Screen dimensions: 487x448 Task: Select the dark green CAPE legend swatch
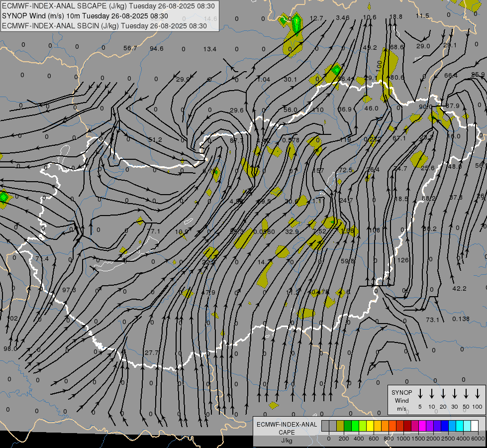[348, 426]
